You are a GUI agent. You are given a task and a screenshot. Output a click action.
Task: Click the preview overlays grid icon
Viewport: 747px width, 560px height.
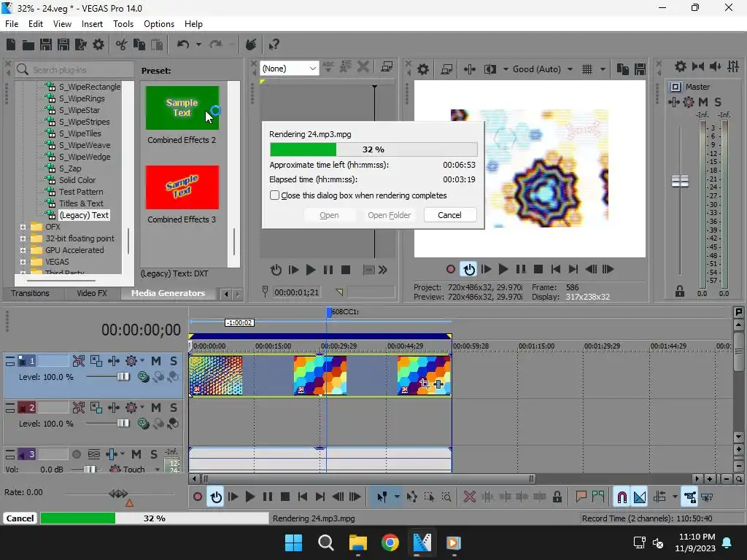(587, 69)
